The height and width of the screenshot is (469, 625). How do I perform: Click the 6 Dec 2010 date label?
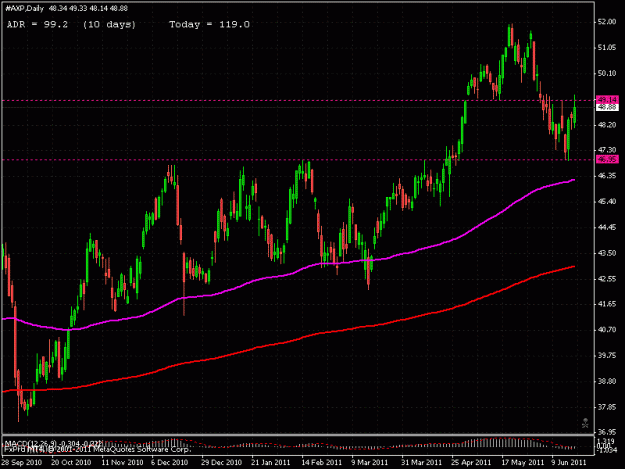pyautogui.click(x=169, y=463)
